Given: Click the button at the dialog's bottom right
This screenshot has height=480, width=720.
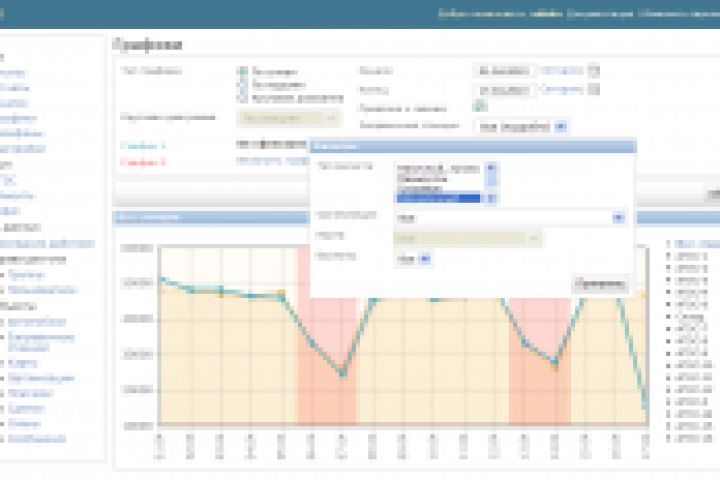Looking at the screenshot, I should point(600,285).
